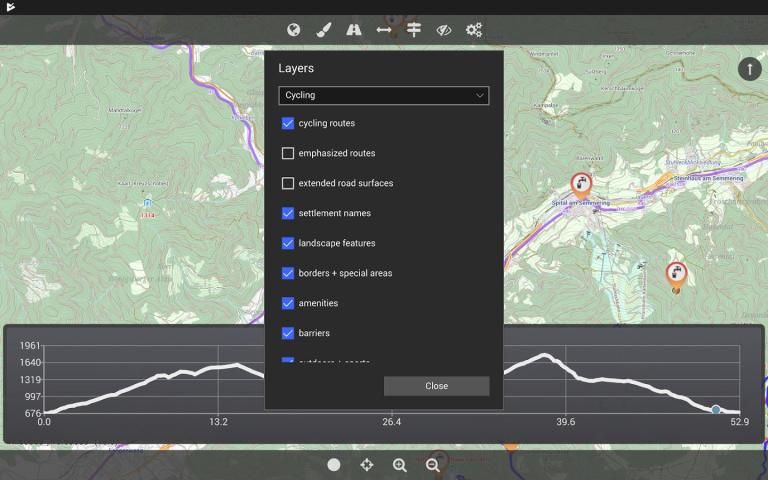Open the road routing icon
The width and height of the screenshot is (768, 480).
(x=354, y=30)
